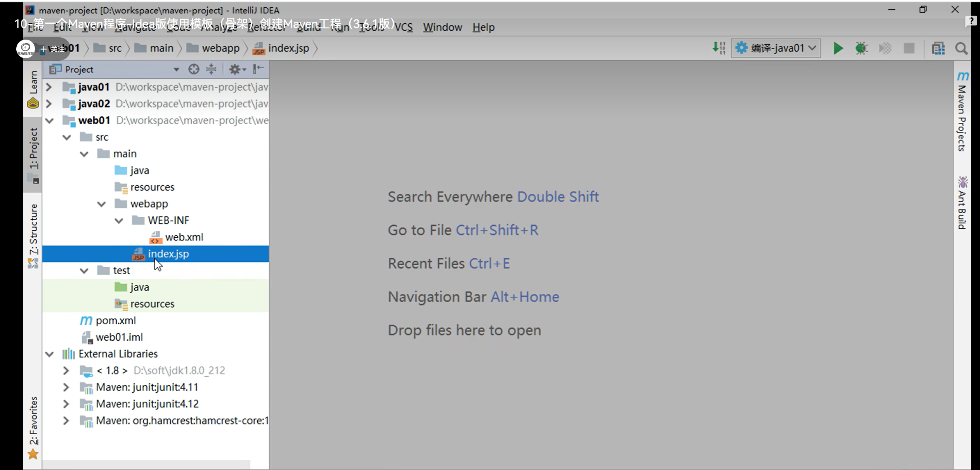Image resolution: width=980 pixels, height=470 pixels.
Task: Select pom.xml in the project tree
Action: 116,320
